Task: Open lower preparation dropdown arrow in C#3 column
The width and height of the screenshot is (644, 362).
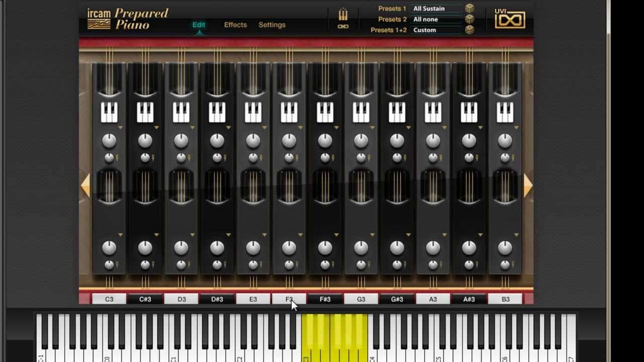Action: click(x=156, y=235)
